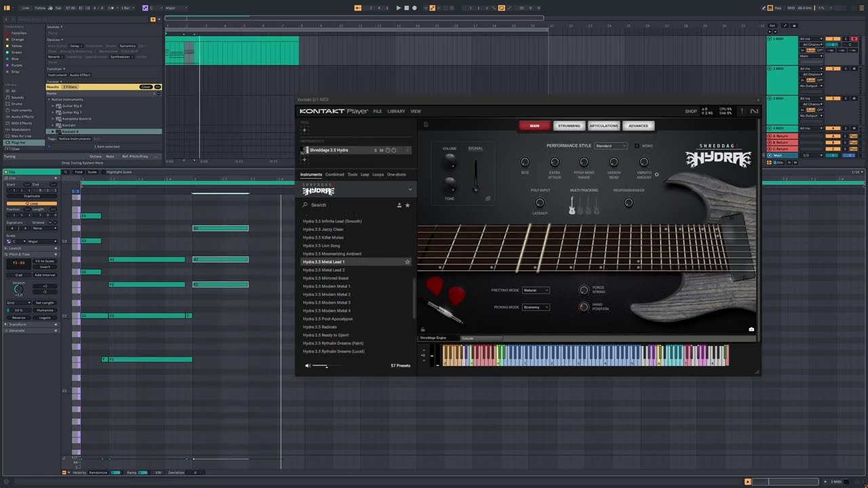Viewport: 868px width, 488px height.
Task: Open the Advanced tab in Hydra
Action: click(x=638, y=125)
